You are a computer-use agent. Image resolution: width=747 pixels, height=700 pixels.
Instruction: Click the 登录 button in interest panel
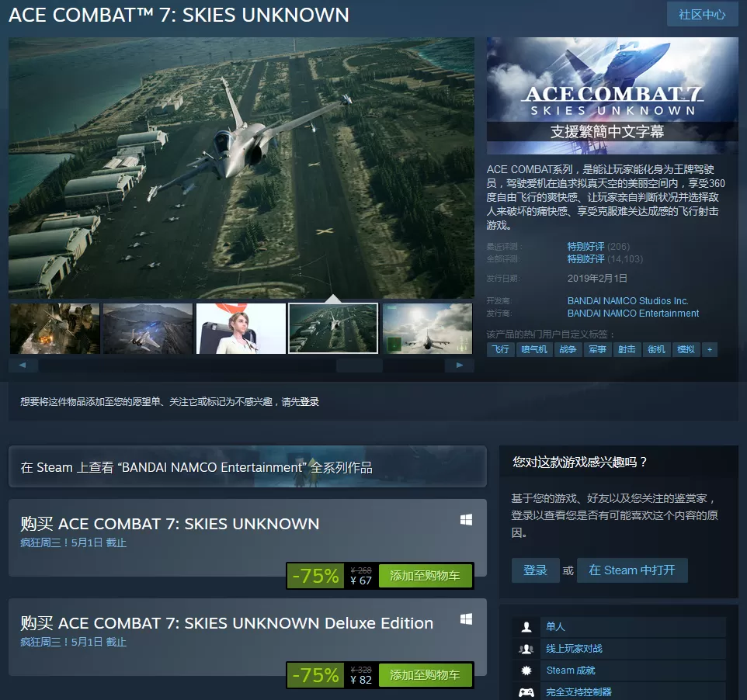[536, 570]
